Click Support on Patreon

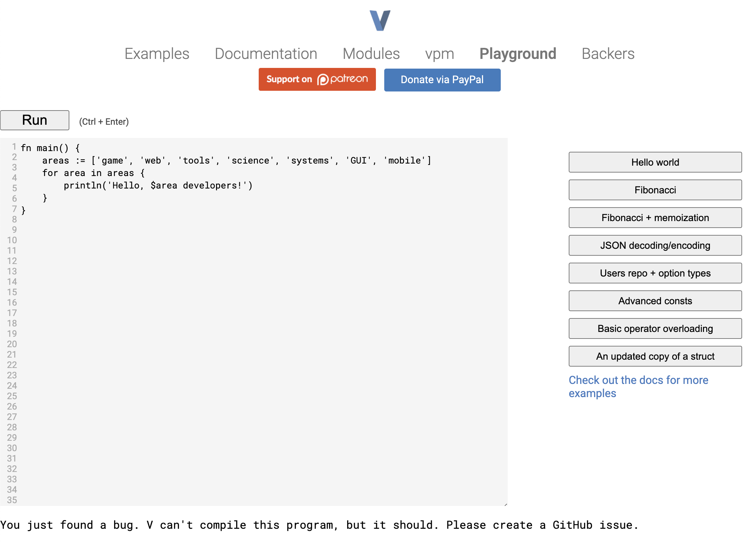tap(317, 79)
